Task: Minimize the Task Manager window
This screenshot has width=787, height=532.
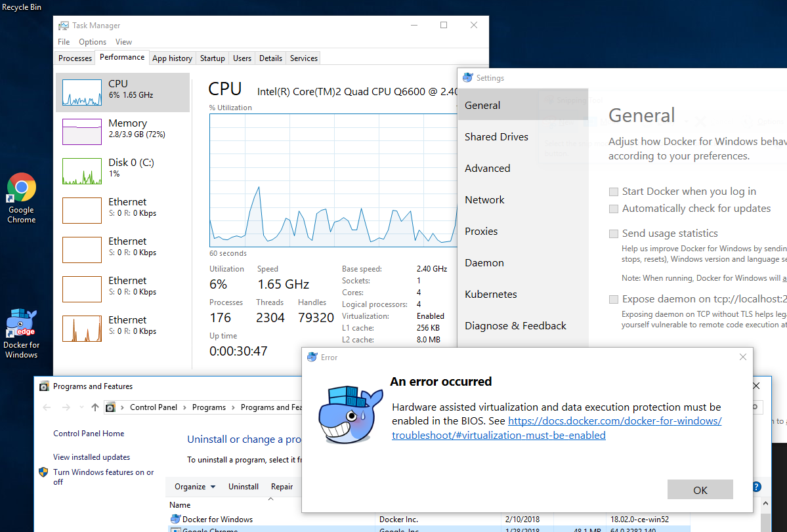Action: 414,25
